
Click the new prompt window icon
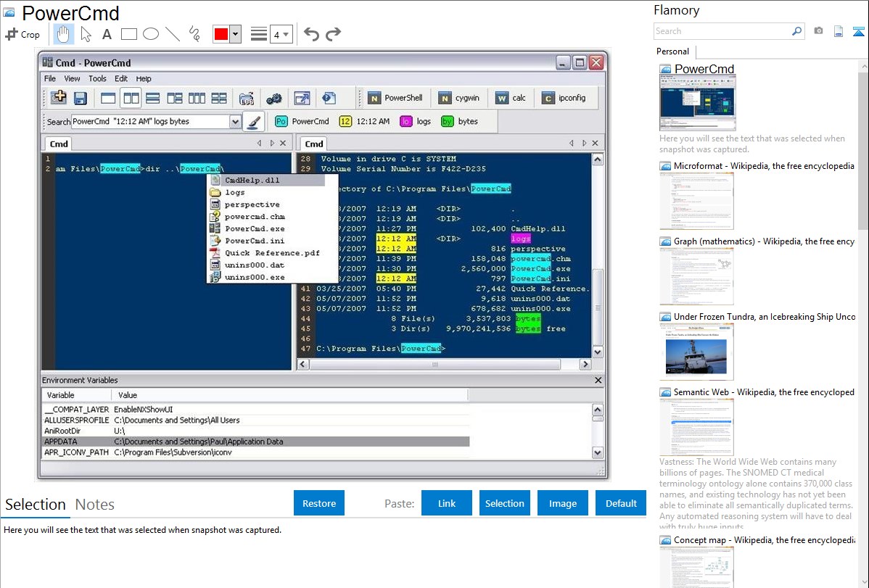58,98
